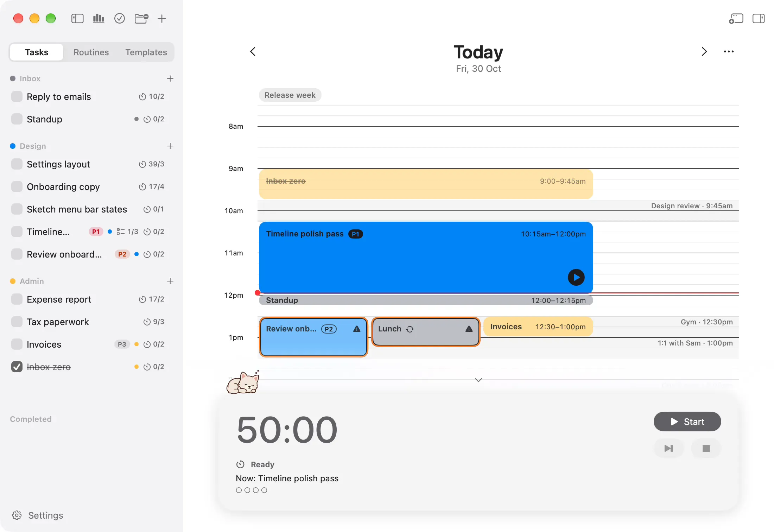Go to previous day with left chevron
Image resolution: width=774 pixels, height=532 pixels.
253,52
